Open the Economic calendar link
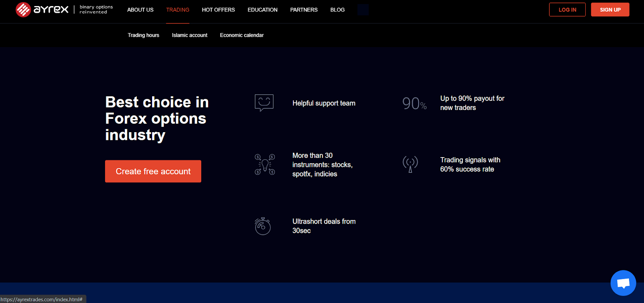The height and width of the screenshot is (303, 644). [x=242, y=35]
